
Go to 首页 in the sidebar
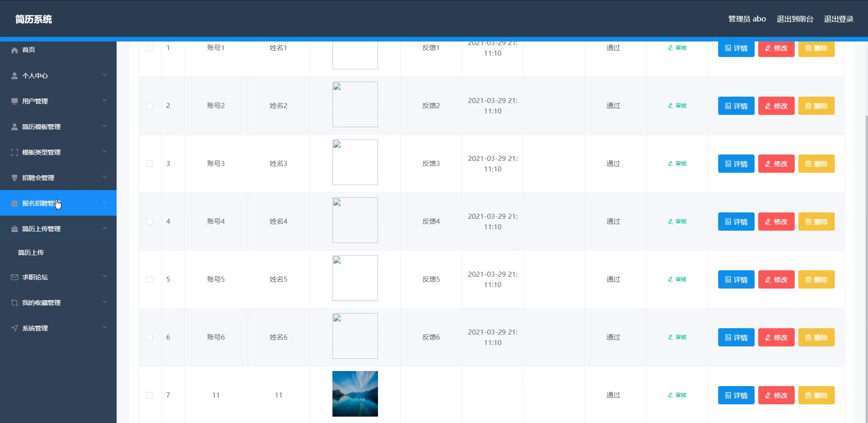click(x=58, y=50)
